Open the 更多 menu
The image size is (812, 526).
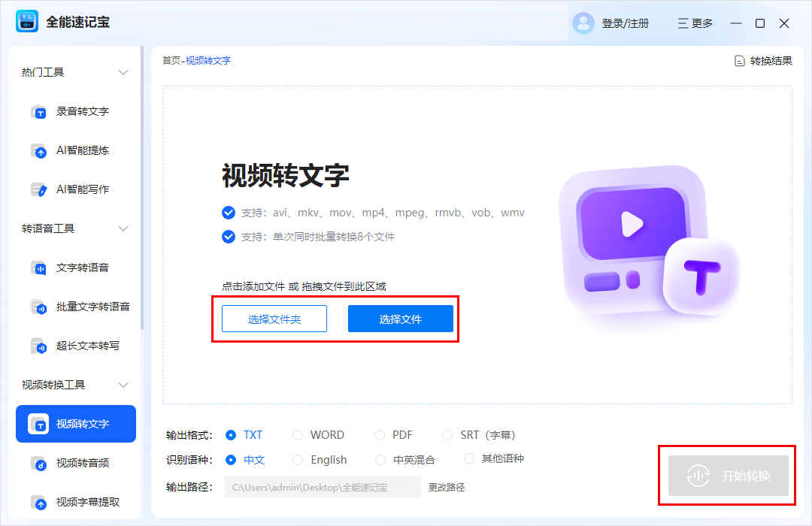click(x=695, y=23)
